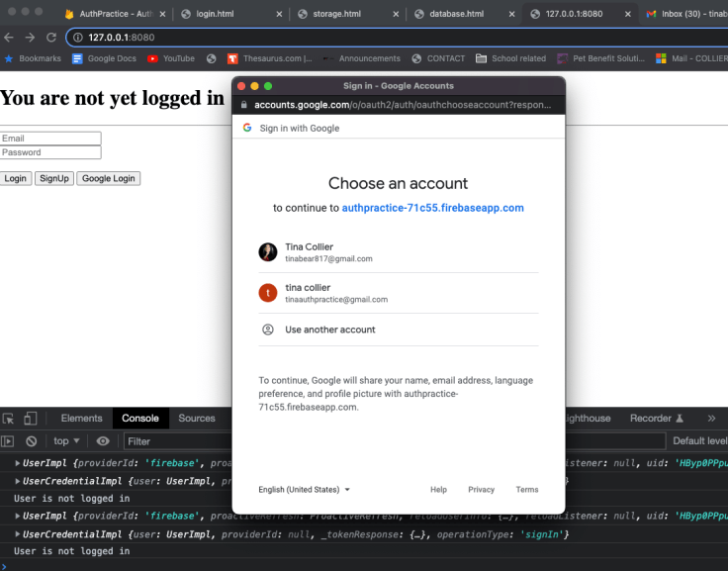Screen dimensions: 728x571
Task: Click the browser address bar URL
Action: point(122,38)
